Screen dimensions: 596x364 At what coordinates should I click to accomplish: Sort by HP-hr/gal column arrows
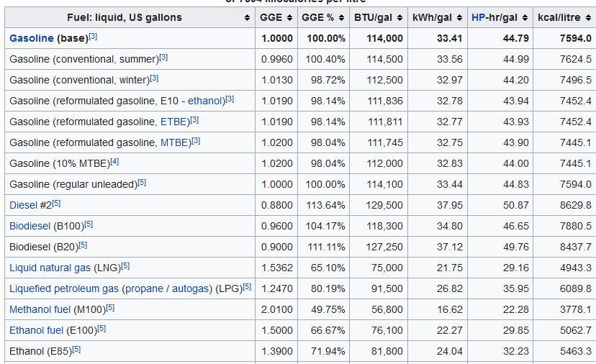click(x=525, y=17)
